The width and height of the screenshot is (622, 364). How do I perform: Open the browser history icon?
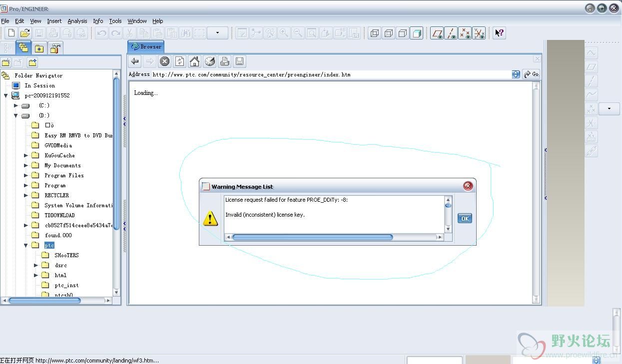click(210, 61)
